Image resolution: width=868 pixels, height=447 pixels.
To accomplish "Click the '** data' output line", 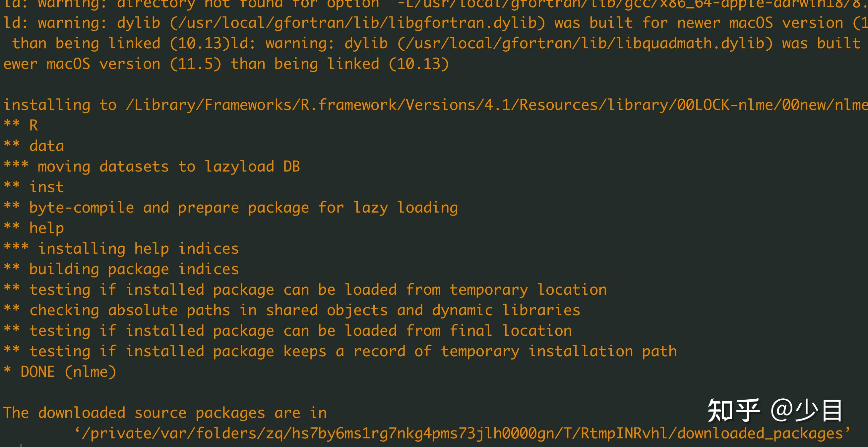I will 34,146.
